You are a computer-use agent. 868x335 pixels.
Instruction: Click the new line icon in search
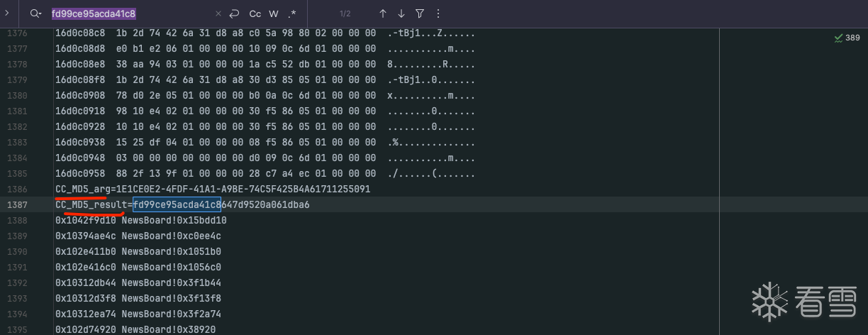pos(234,13)
